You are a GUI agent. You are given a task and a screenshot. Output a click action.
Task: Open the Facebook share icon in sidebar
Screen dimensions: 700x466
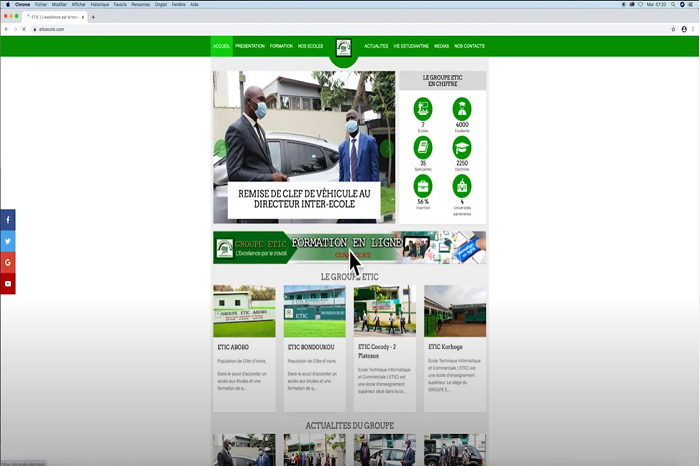click(8, 220)
